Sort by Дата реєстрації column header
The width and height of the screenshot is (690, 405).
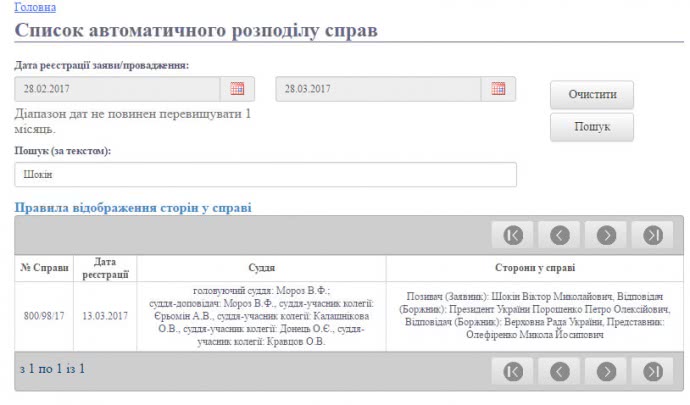105,268
